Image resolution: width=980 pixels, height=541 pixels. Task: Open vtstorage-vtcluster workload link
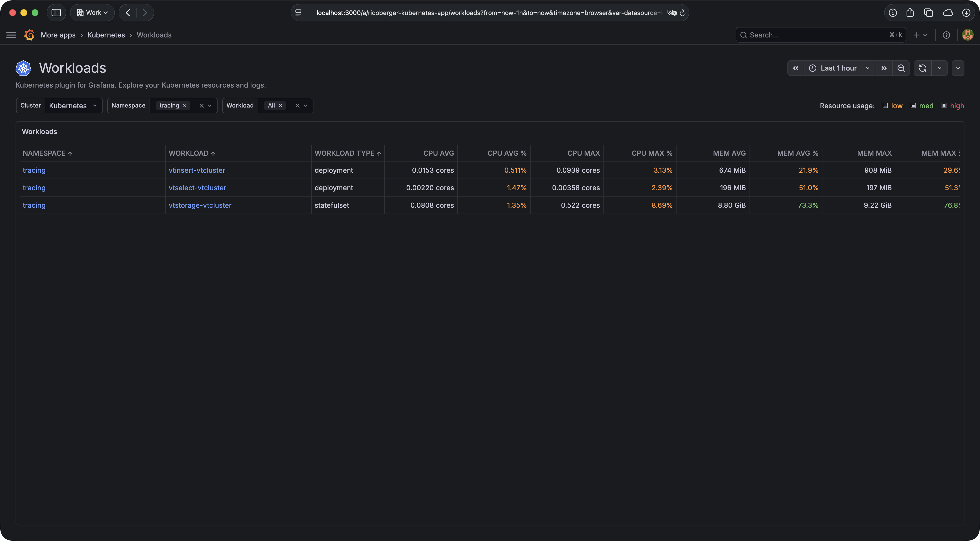200,205
